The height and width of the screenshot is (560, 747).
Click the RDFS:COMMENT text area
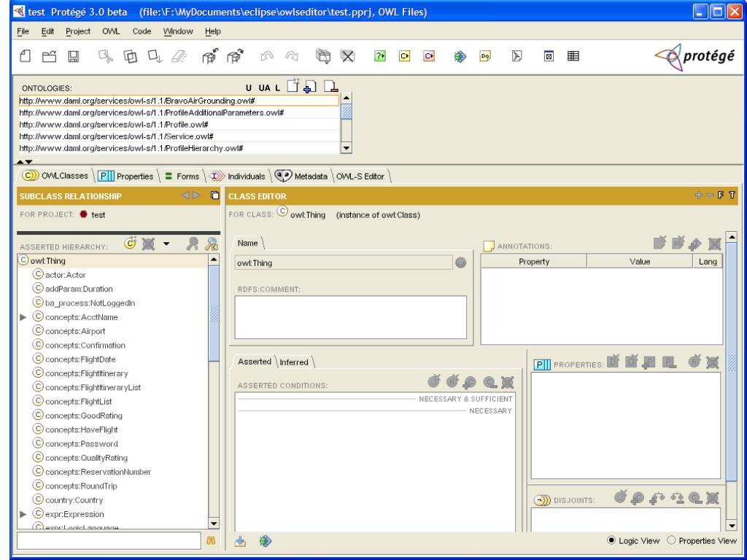click(351, 317)
